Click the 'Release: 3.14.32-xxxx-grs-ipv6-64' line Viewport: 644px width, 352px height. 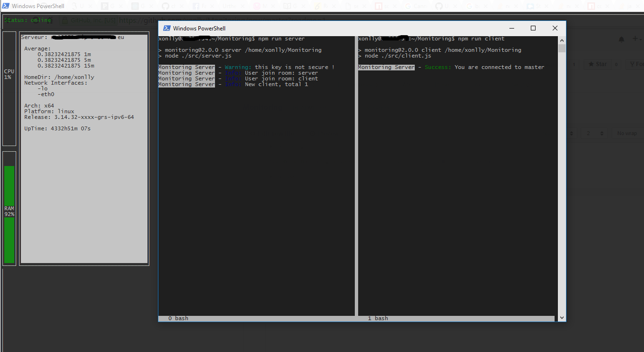(x=79, y=117)
